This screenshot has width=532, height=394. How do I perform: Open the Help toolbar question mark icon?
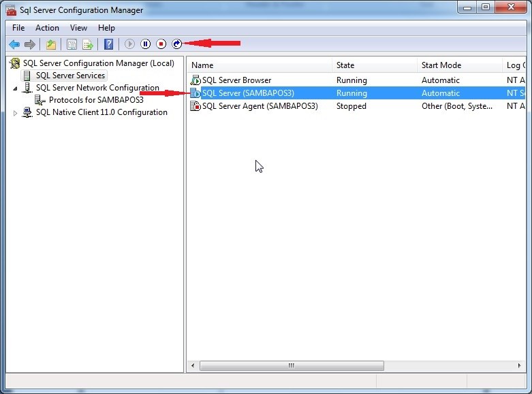108,44
